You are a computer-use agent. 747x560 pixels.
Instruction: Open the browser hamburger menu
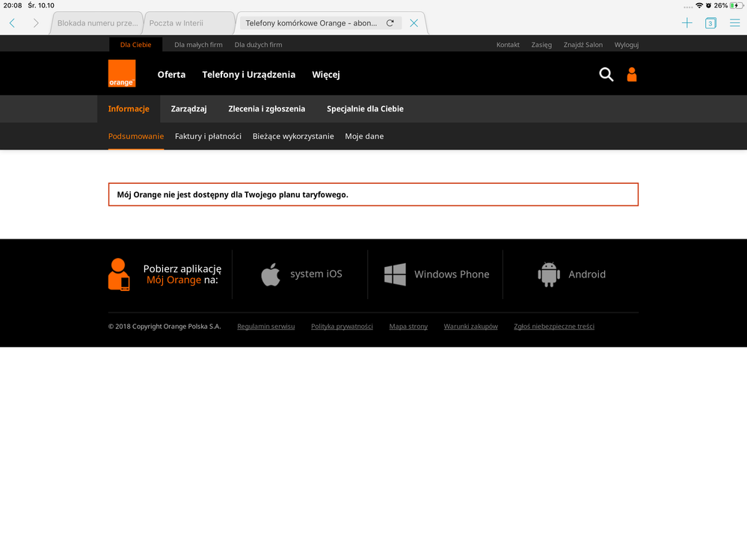[x=734, y=23]
